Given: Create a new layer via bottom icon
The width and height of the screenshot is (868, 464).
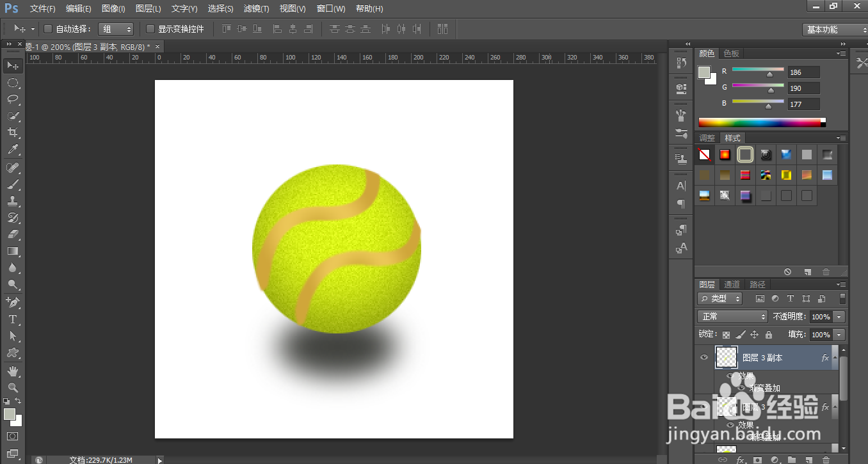Looking at the screenshot, I should (x=808, y=460).
